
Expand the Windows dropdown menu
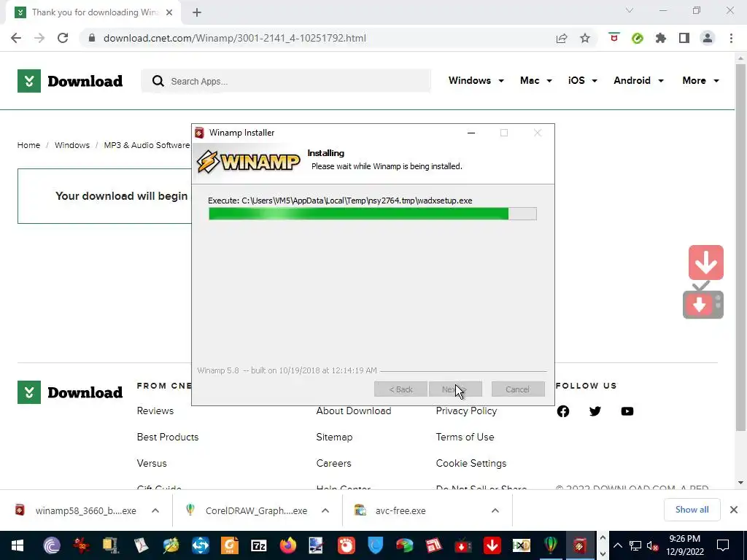click(476, 80)
